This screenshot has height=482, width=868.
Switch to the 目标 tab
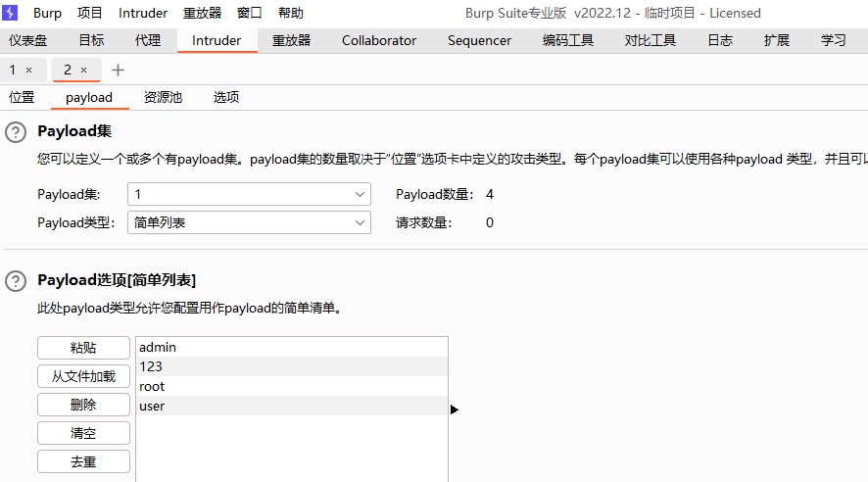[91, 40]
